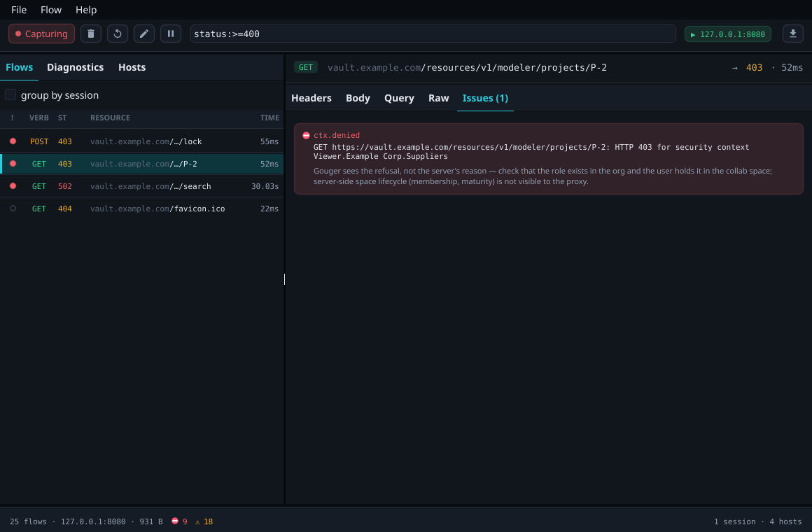Click the red denied icon beside ctx.denied
Image resolution: width=812 pixels, height=532 pixels.
[x=306, y=135]
